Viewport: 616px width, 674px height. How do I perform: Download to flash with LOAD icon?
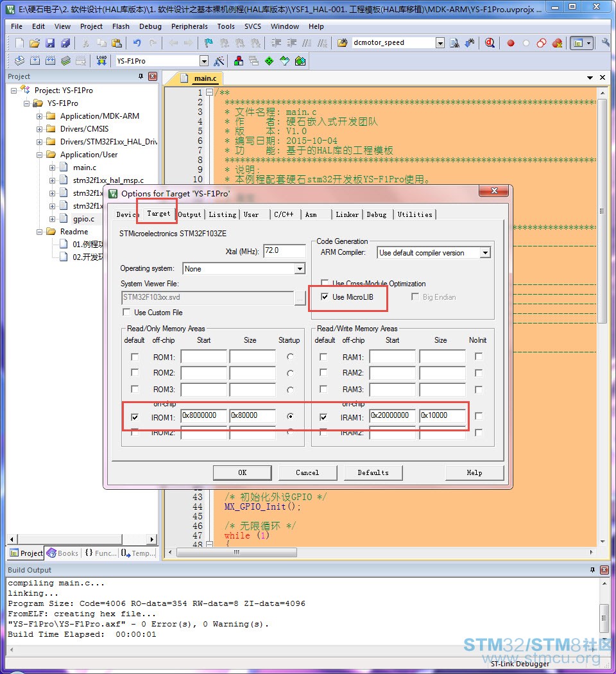pos(101,60)
